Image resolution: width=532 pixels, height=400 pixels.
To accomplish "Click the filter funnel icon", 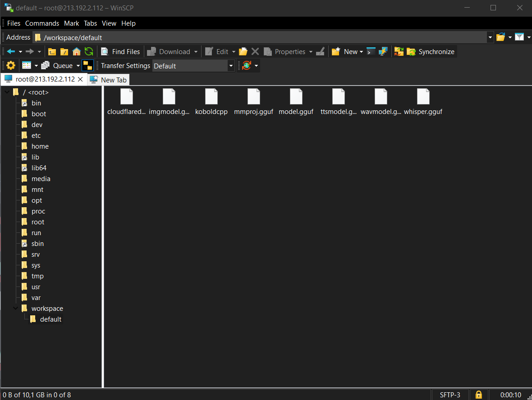I will point(519,37).
